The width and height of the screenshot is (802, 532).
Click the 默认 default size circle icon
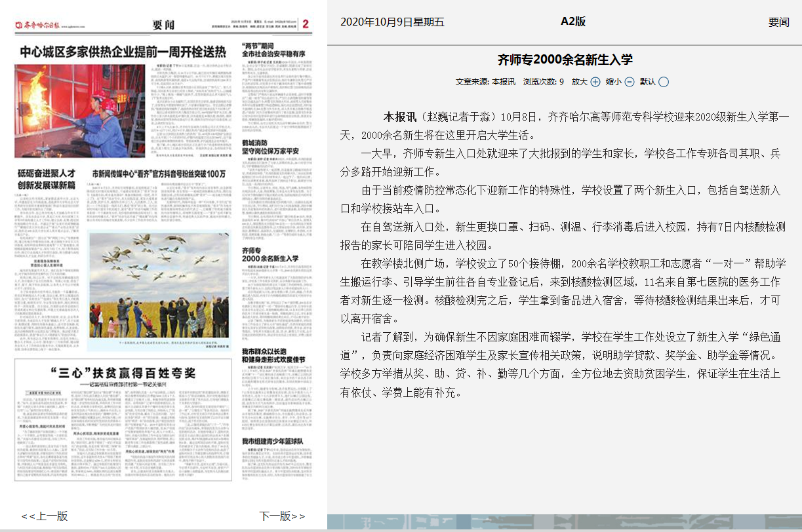point(664,82)
